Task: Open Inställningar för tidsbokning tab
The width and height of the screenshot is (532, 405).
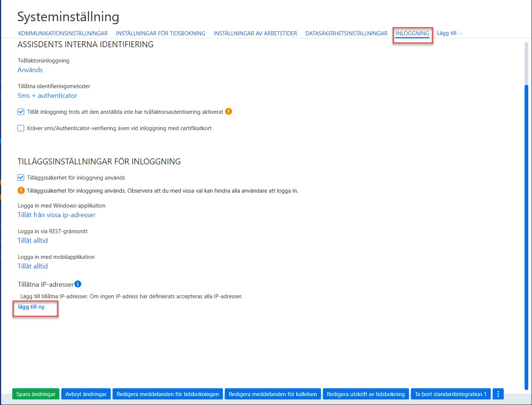Action: click(160, 33)
